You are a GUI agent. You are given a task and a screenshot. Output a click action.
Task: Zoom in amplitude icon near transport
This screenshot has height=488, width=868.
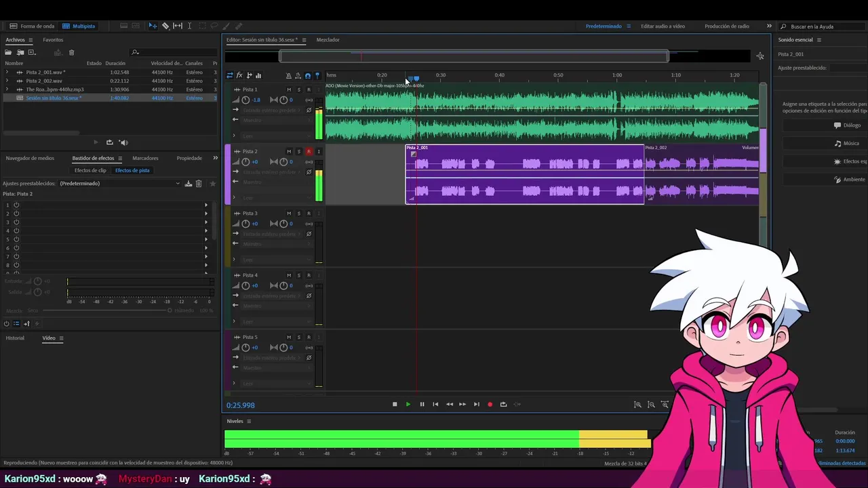coord(637,405)
